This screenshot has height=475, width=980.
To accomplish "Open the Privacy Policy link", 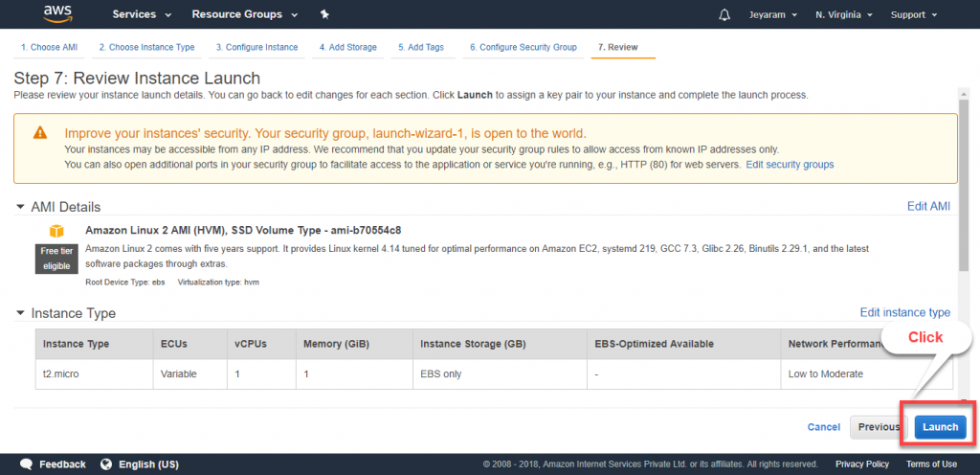I will coord(862,464).
